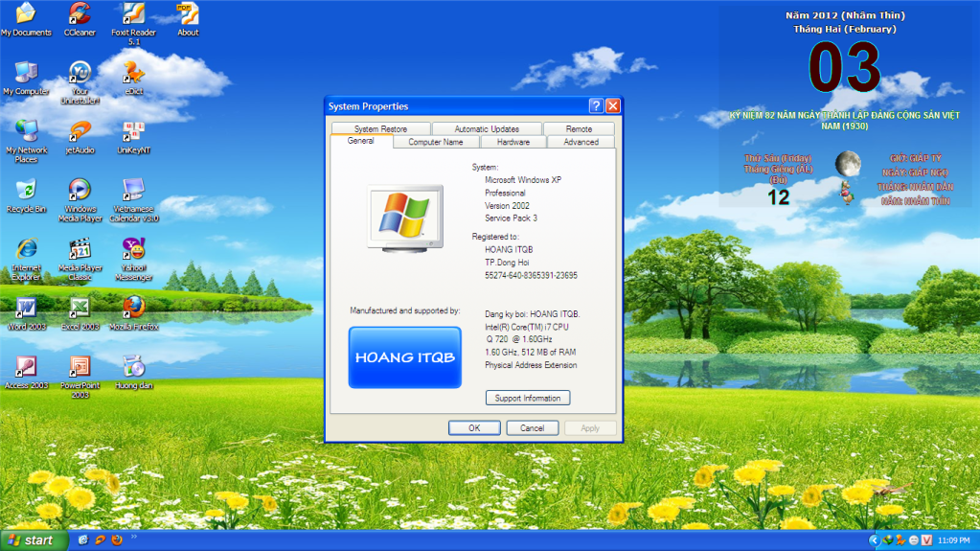980x551 pixels.
Task: Launch Windows Media Player shortcut
Action: click(x=80, y=200)
